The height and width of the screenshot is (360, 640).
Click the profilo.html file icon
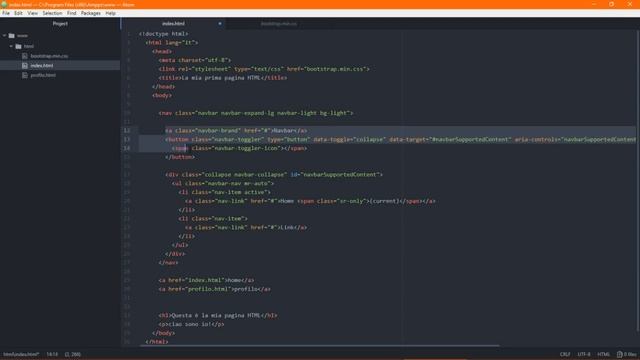point(25,76)
